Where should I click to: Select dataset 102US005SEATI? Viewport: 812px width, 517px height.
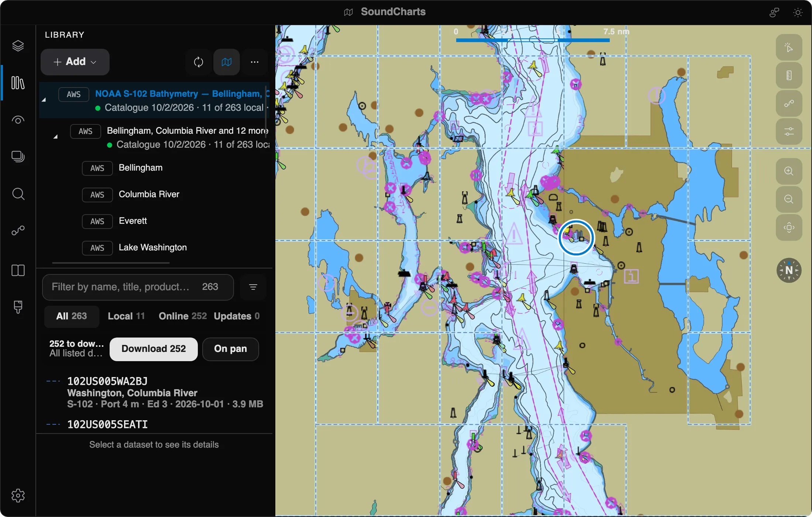tap(154, 425)
